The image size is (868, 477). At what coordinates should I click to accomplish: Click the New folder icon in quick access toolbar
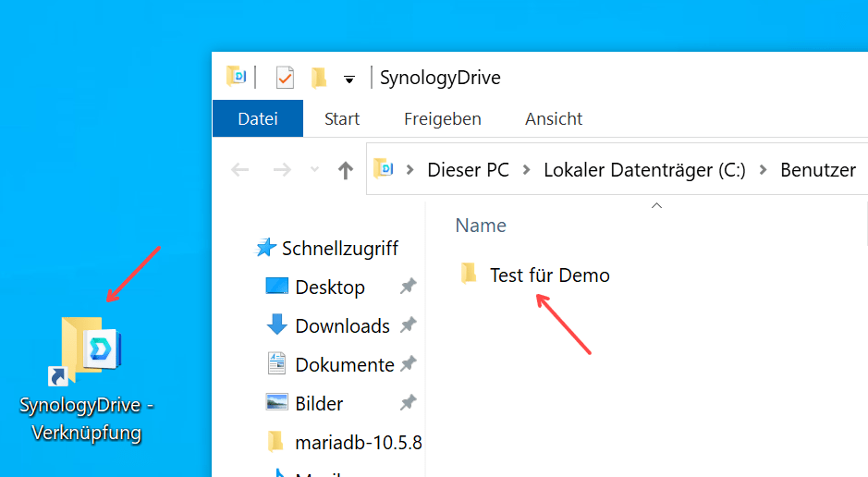(319, 78)
